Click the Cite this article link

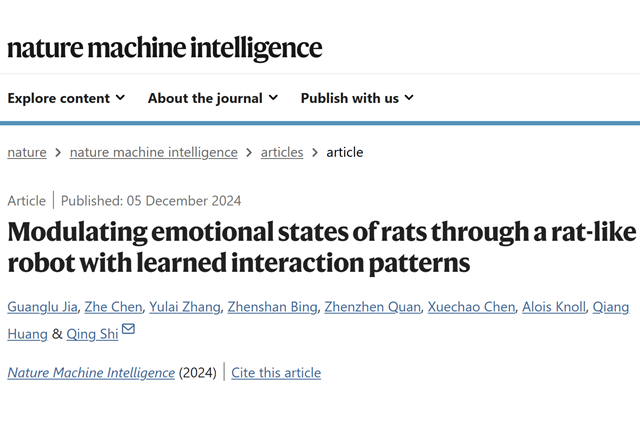(276, 372)
